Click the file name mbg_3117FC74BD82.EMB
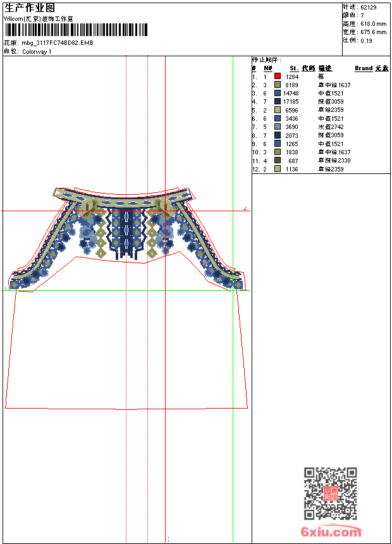 tap(58, 43)
